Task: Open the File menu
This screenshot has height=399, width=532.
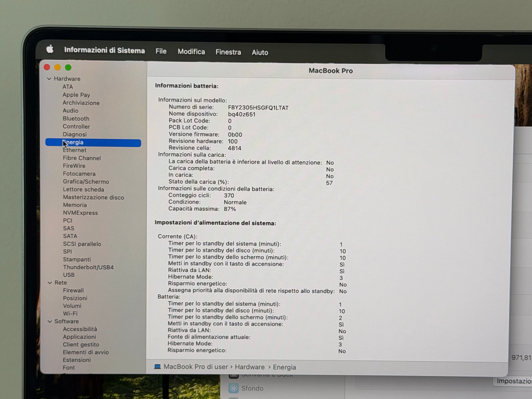Action: (x=161, y=51)
